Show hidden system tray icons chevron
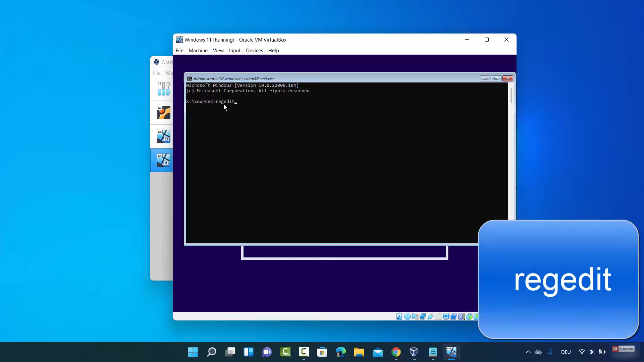The height and width of the screenshot is (362, 644). [x=528, y=352]
